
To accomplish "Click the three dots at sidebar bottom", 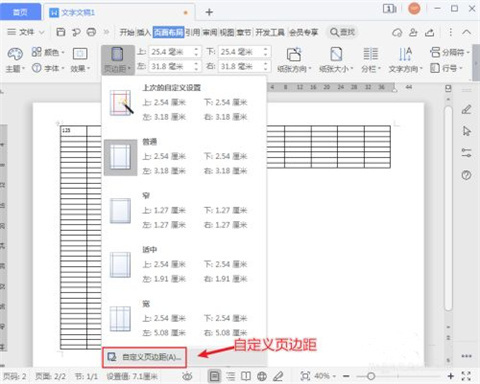I will pos(466,356).
